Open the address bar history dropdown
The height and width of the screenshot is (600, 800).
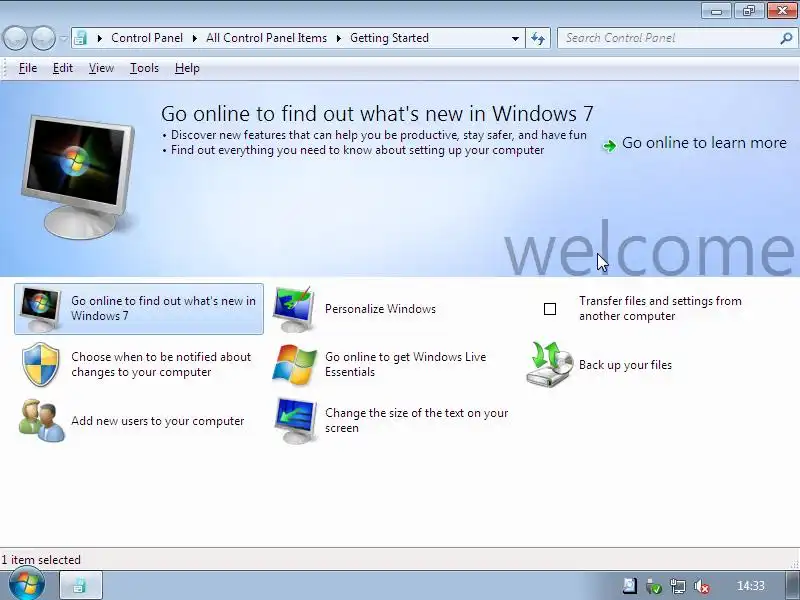(515, 38)
